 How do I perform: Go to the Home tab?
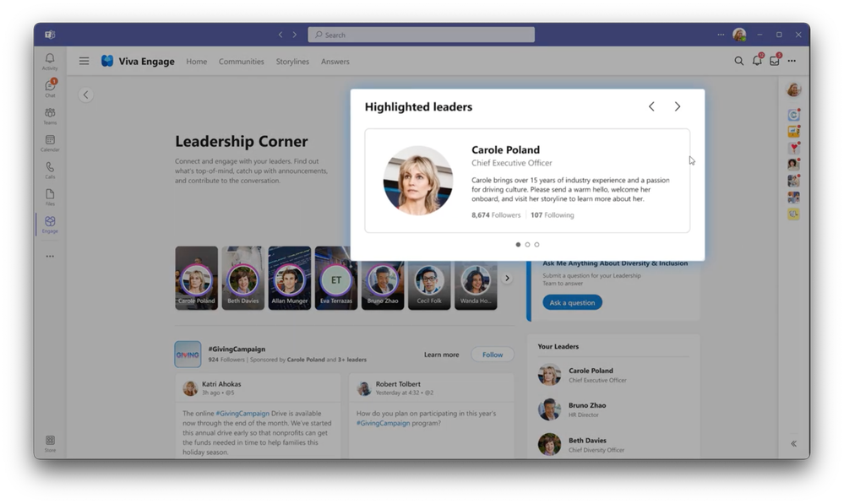197,62
